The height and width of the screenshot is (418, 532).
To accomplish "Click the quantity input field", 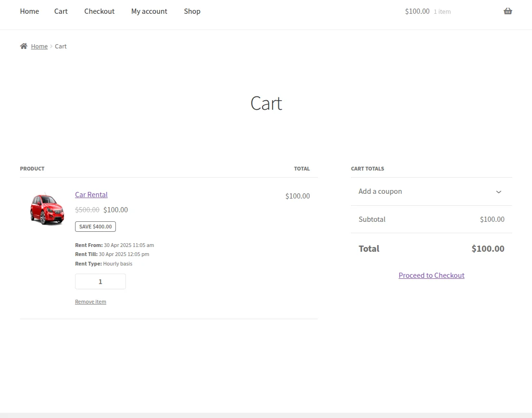I will tap(100, 281).
